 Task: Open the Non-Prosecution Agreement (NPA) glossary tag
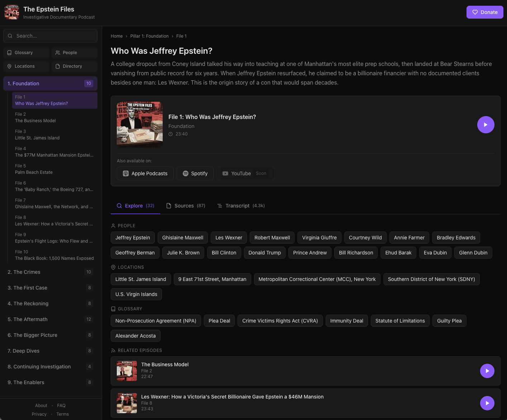tap(156, 321)
